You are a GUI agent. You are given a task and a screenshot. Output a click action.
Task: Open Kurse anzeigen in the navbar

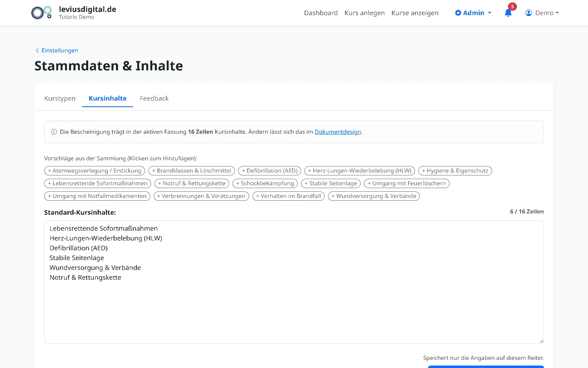click(415, 13)
